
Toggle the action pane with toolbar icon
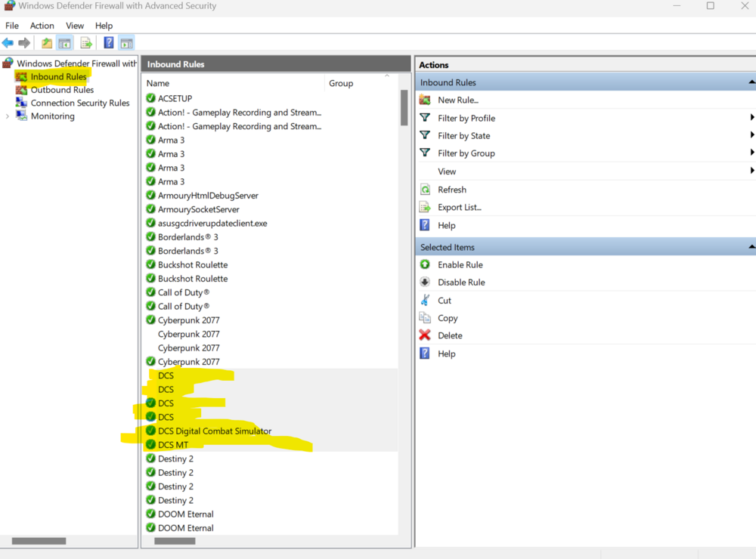(126, 42)
